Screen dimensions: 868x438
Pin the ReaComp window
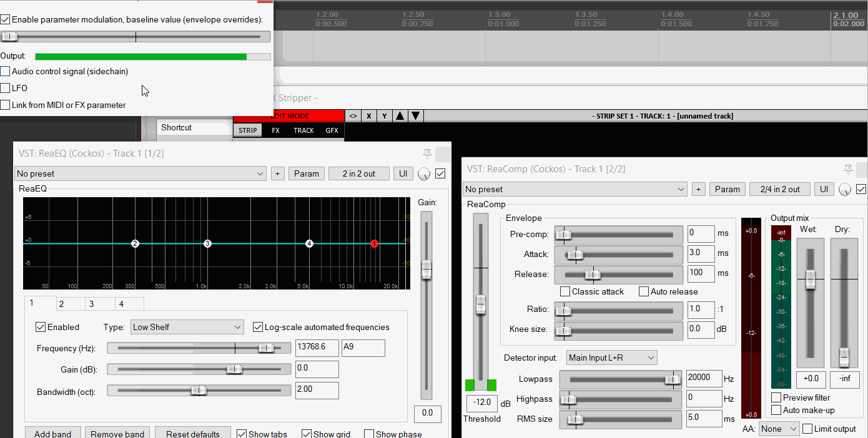(x=848, y=169)
